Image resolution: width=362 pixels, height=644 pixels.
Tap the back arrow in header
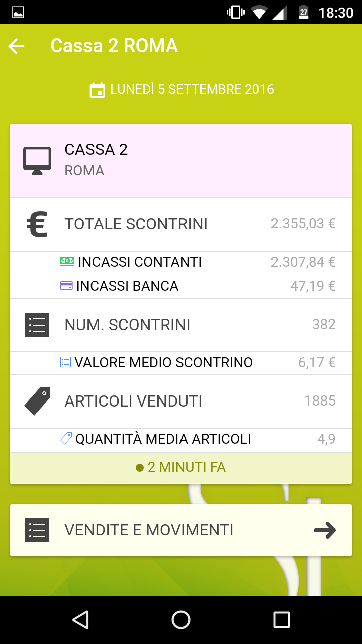click(17, 46)
